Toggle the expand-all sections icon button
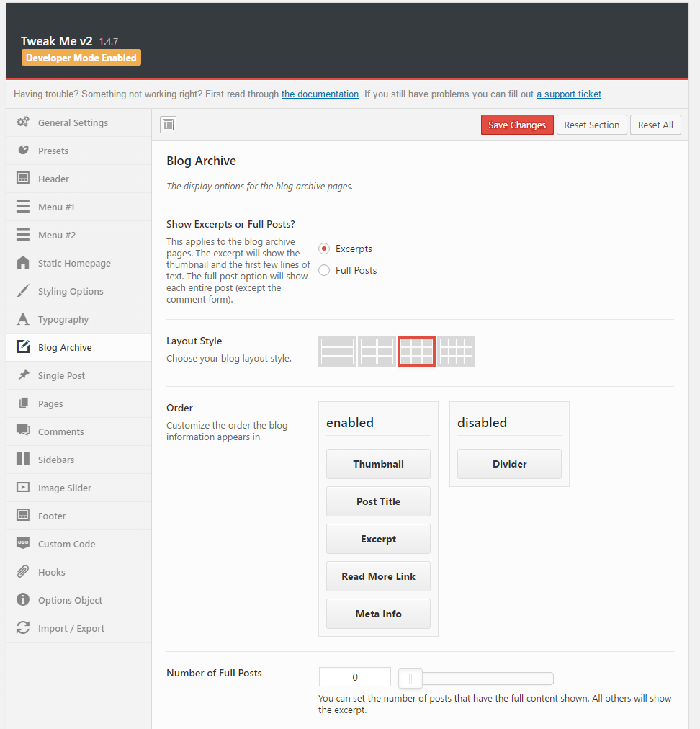700x729 pixels. (x=168, y=125)
